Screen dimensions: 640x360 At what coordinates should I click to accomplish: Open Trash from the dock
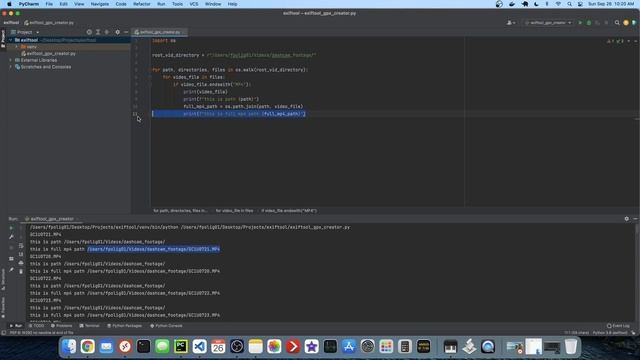click(571, 347)
